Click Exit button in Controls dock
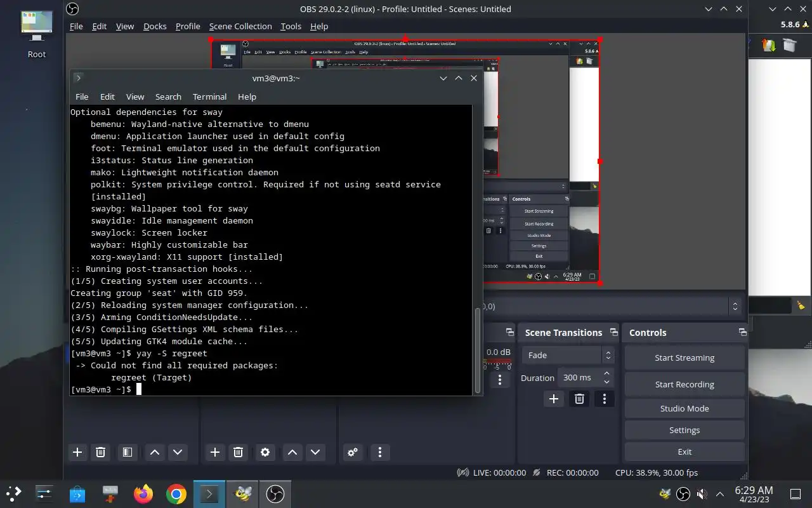812x508 pixels. pos(684,451)
